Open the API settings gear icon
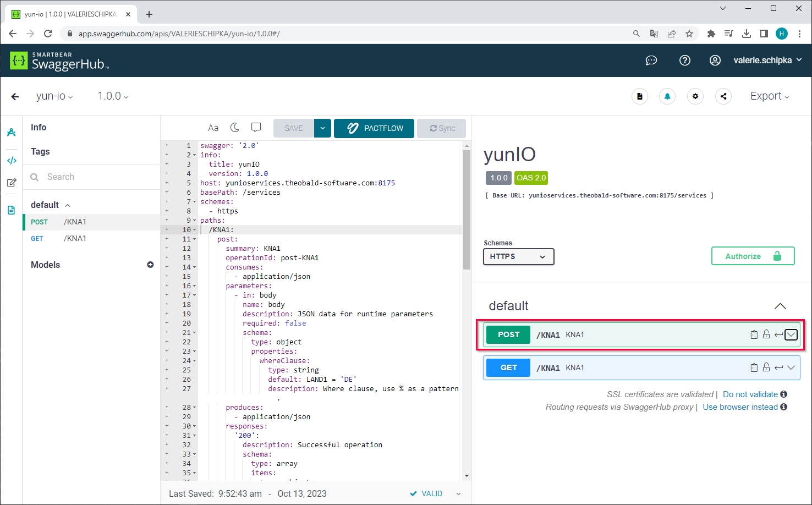The image size is (812, 505). point(695,96)
